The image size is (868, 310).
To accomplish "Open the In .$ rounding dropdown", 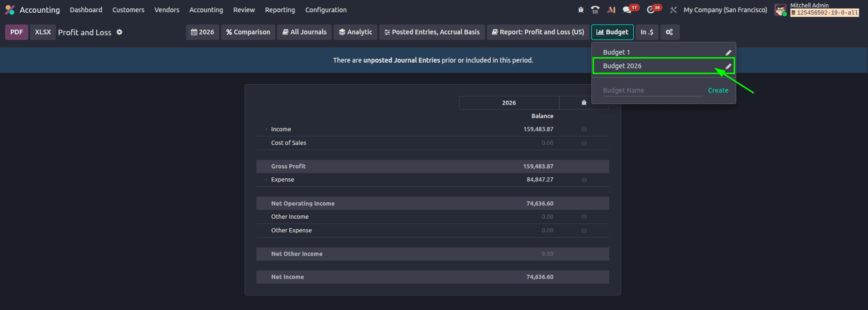I will pos(647,32).
